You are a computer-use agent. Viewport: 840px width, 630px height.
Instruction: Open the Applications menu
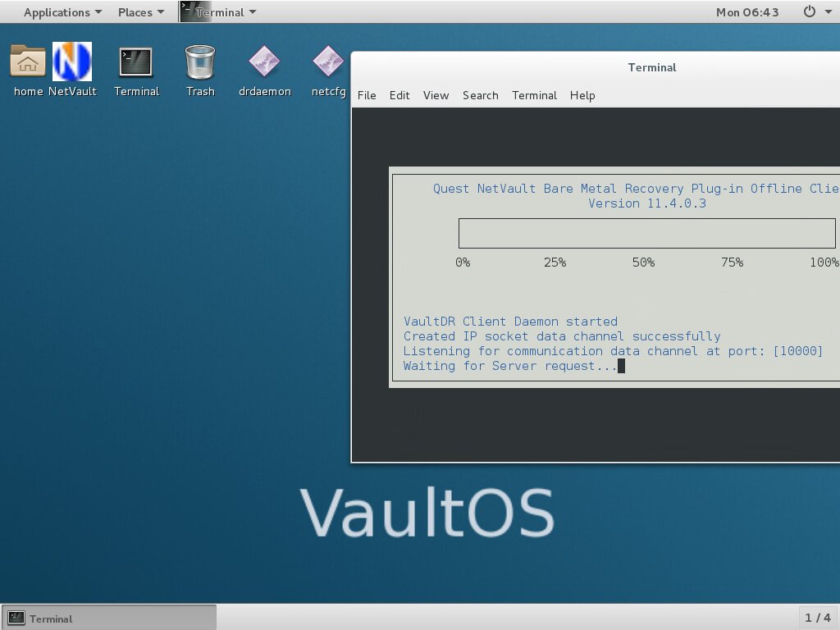pos(62,11)
